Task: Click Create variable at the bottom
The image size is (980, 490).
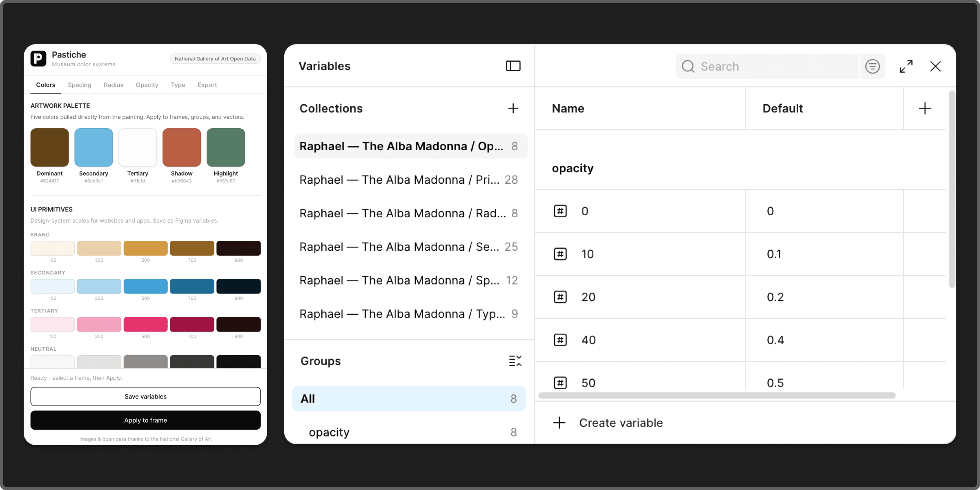Action: [x=608, y=423]
